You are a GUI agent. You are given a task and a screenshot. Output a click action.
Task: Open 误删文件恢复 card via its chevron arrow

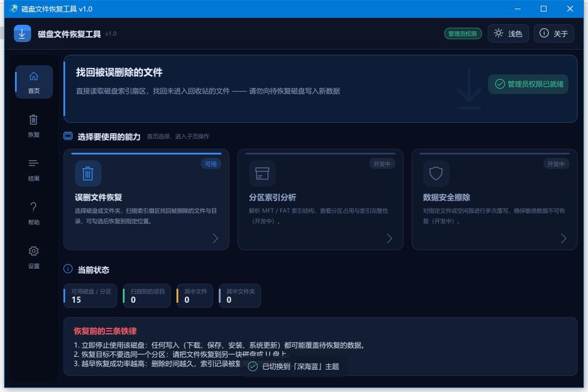(x=215, y=238)
